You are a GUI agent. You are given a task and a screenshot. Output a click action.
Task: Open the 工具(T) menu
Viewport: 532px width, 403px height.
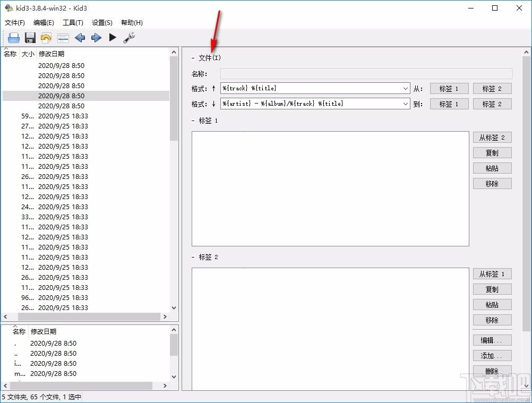(73, 23)
